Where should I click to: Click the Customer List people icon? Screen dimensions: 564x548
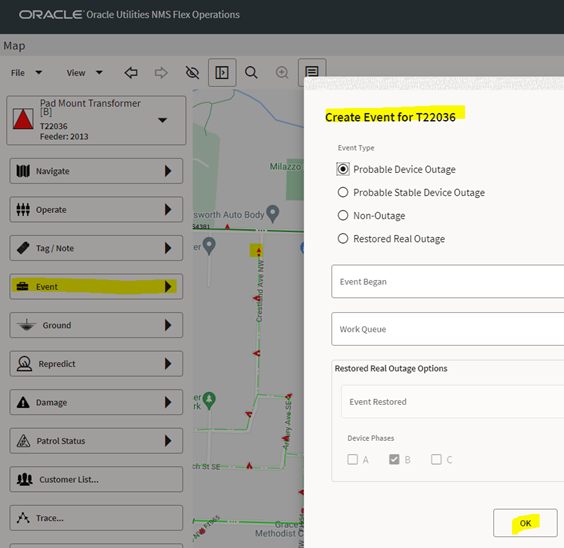coord(24,479)
